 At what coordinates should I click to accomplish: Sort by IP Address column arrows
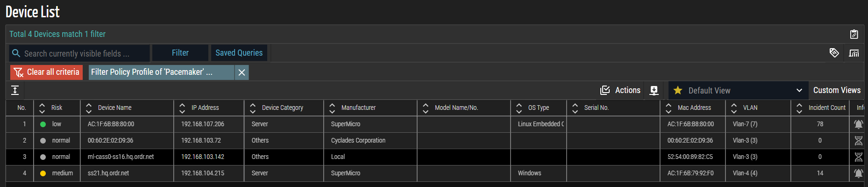pos(182,108)
